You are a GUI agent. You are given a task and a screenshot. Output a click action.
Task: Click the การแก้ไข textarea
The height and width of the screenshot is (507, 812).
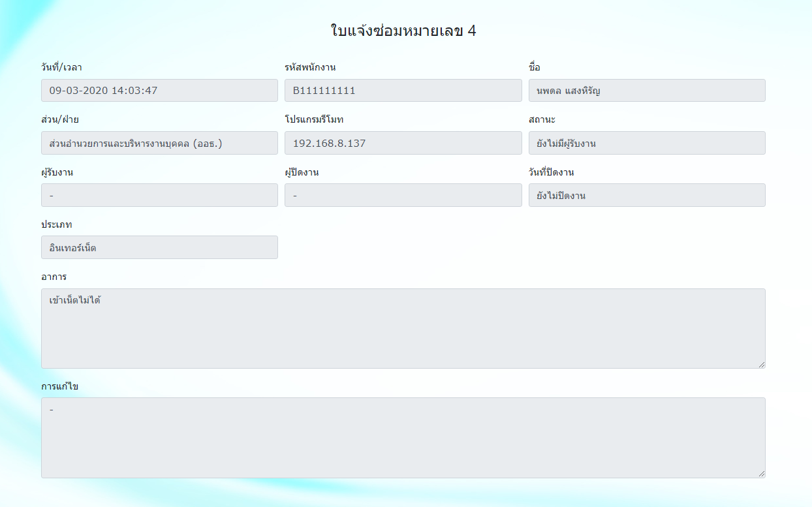(x=403, y=437)
